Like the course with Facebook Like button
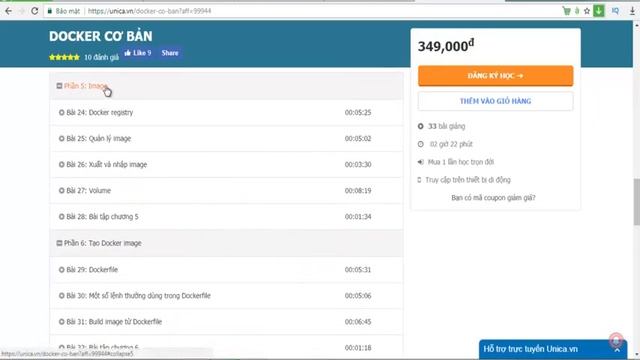Viewport: 640px width, 360px height. coord(138,53)
